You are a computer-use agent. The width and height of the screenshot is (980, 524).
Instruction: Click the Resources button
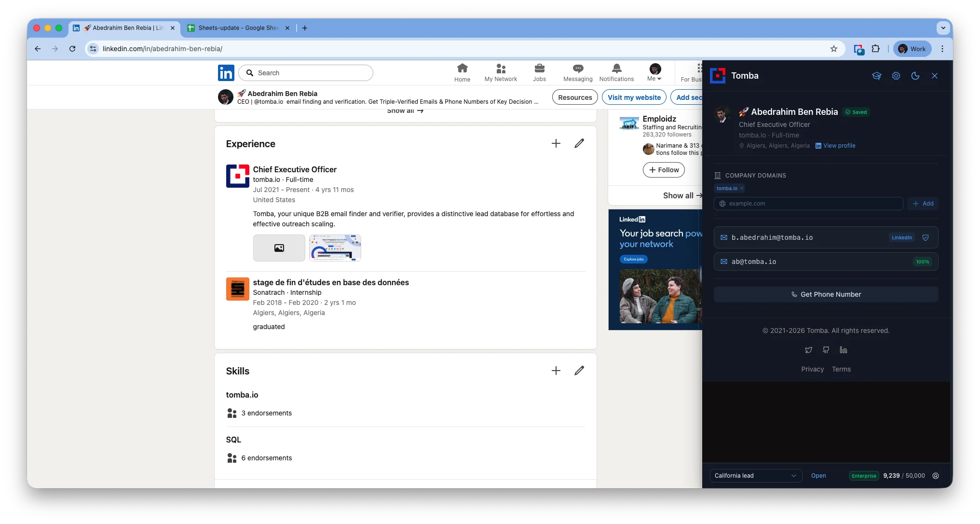575,97
